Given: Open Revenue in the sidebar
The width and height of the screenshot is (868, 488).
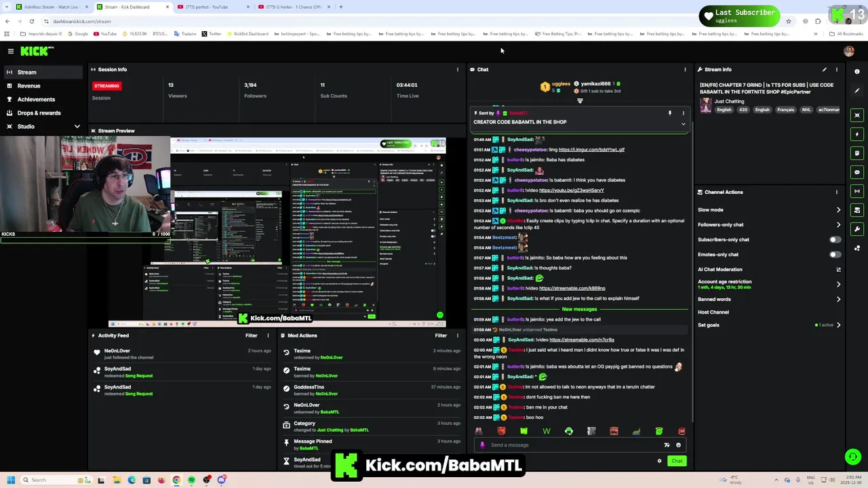Looking at the screenshot, I should (x=43, y=85).
